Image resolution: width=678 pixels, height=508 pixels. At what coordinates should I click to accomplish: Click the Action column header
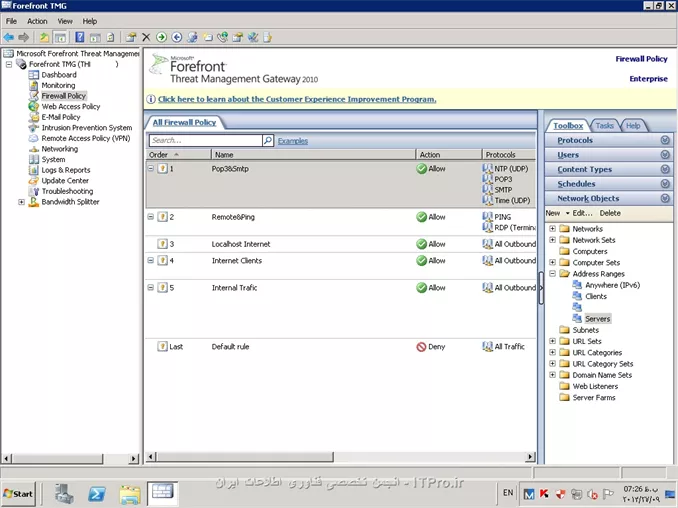[x=448, y=155]
